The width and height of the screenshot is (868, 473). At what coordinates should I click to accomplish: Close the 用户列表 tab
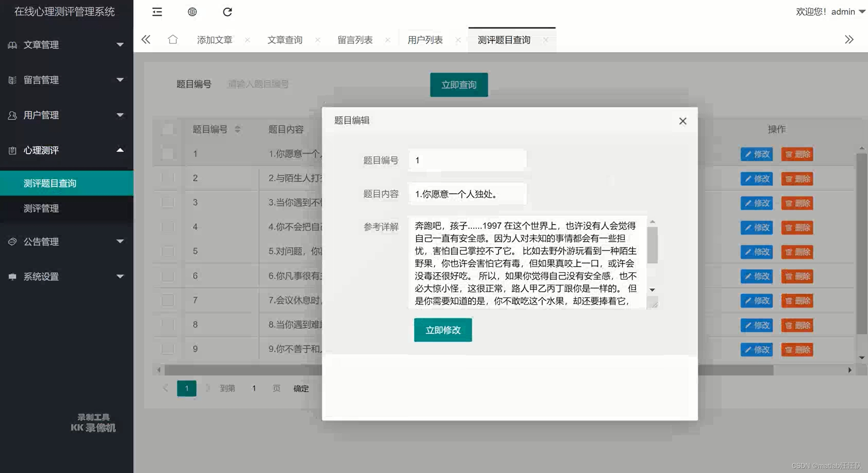click(458, 40)
